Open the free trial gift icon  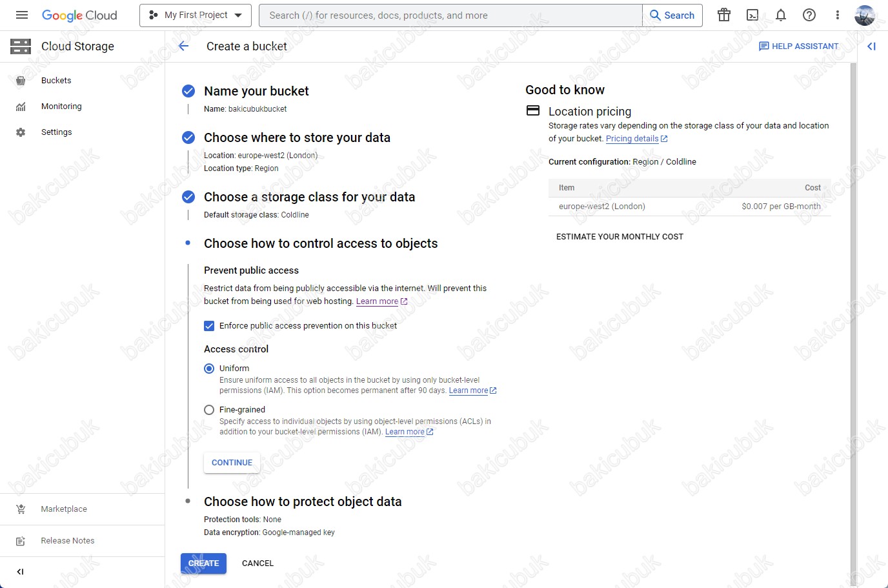724,15
